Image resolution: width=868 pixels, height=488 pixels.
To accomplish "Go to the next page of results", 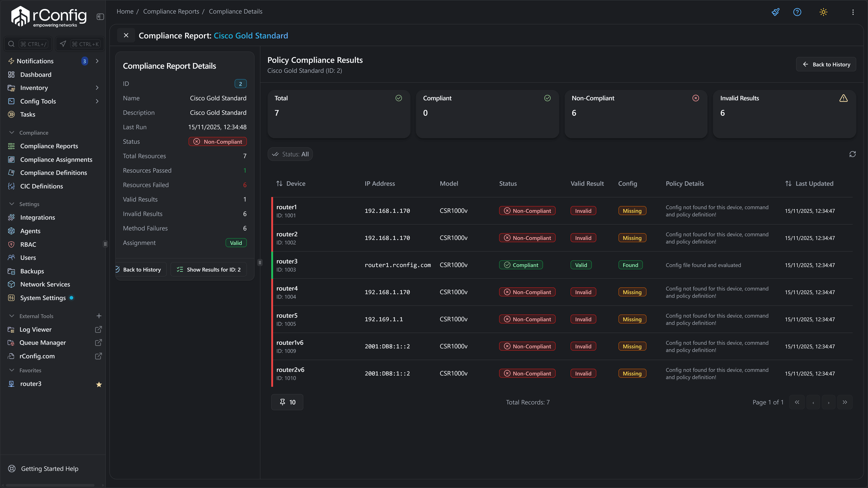I will click(x=829, y=402).
